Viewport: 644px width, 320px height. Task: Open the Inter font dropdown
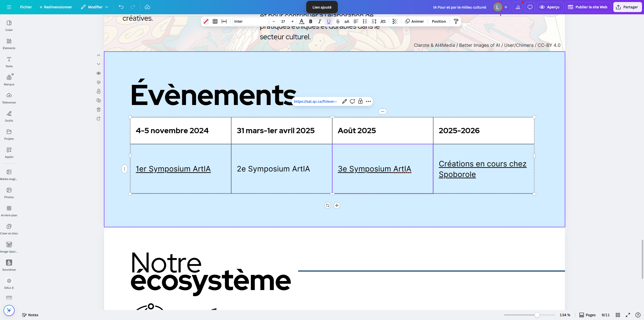250,21
